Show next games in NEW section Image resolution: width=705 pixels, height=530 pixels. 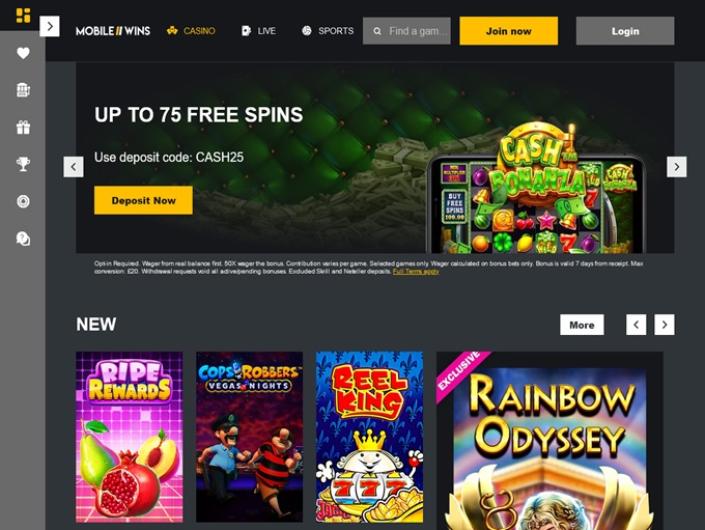click(665, 325)
